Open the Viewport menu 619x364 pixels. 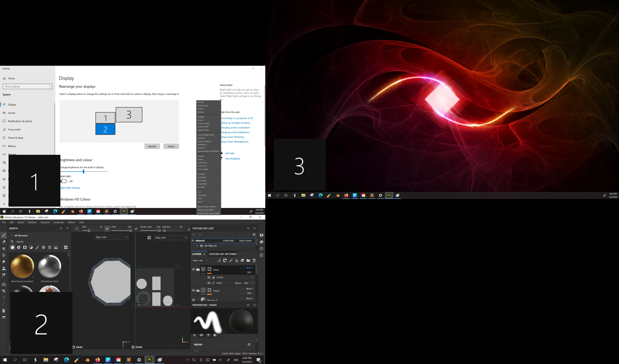(45, 222)
